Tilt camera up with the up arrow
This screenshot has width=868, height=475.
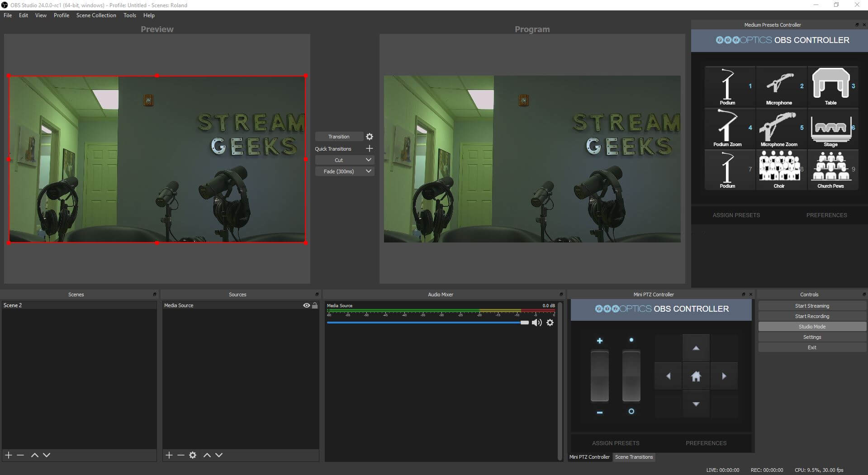click(x=696, y=348)
